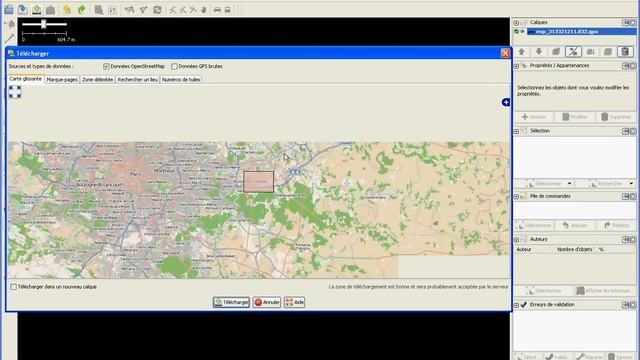Collapse Pile de commandes panel
Image resolution: width=640 pixels, height=360 pixels.
pos(516,196)
